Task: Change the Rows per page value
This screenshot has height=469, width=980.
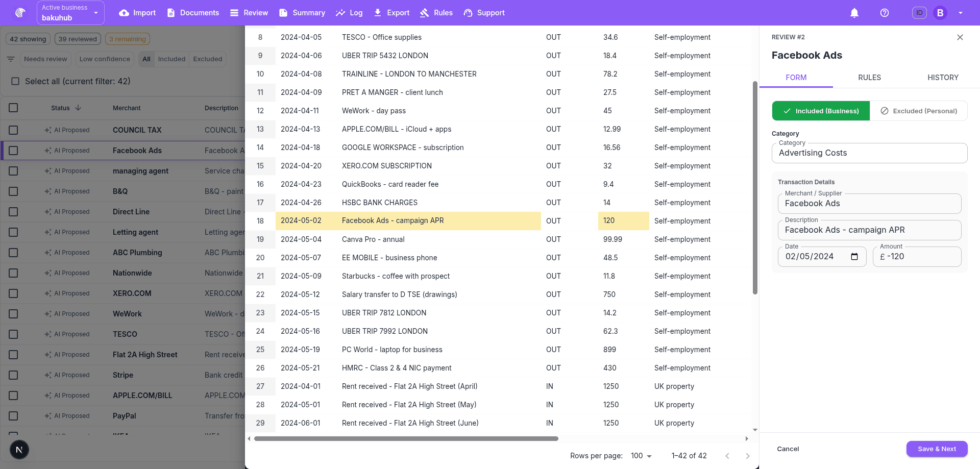Action: (x=640, y=456)
